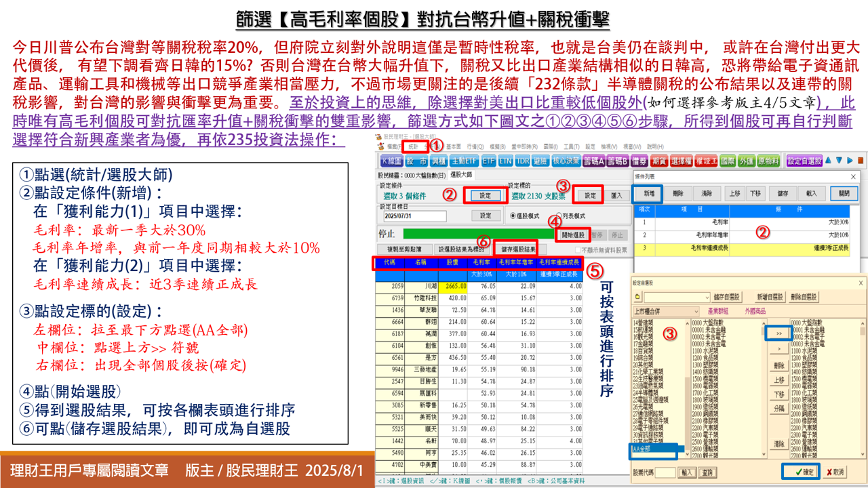Click the 開始選股 button
This screenshot has height=488, width=868.
point(572,235)
